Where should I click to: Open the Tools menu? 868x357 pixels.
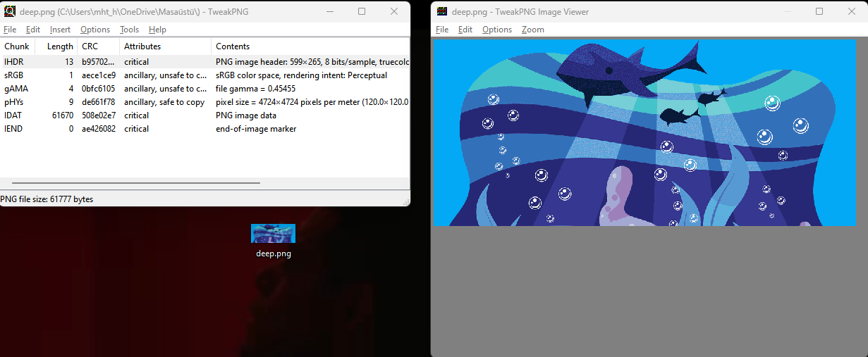(x=129, y=30)
